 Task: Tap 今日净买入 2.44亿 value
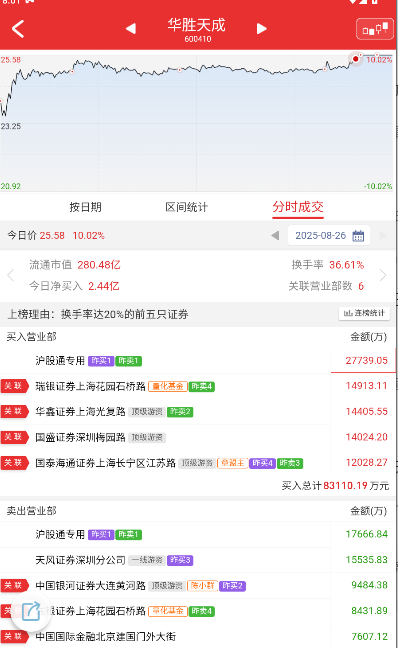(x=103, y=286)
